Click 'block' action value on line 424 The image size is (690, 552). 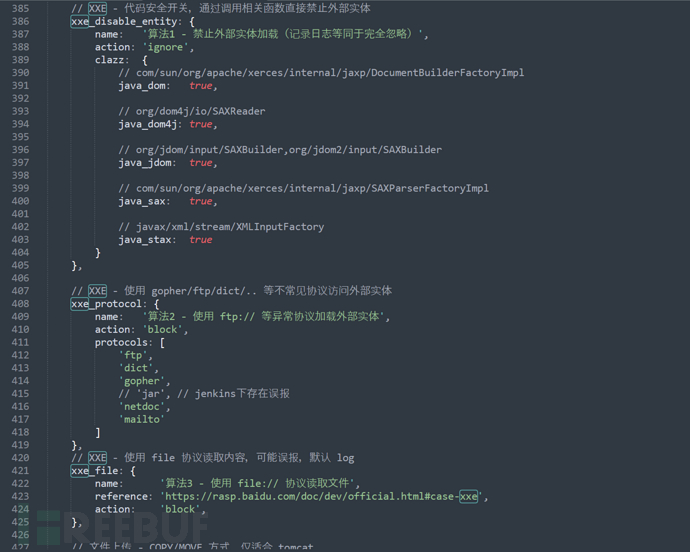pyautogui.click(x=180, y=509)
